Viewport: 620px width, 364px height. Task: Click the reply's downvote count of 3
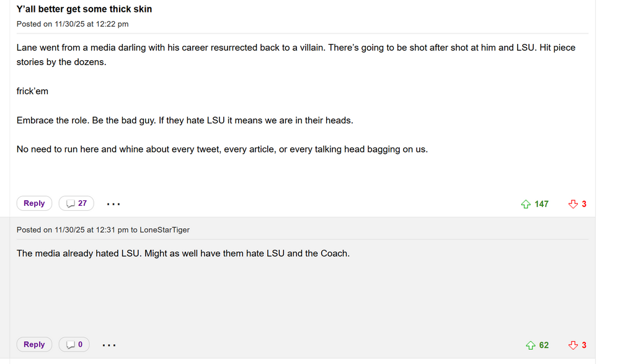[x=584, y=345]
